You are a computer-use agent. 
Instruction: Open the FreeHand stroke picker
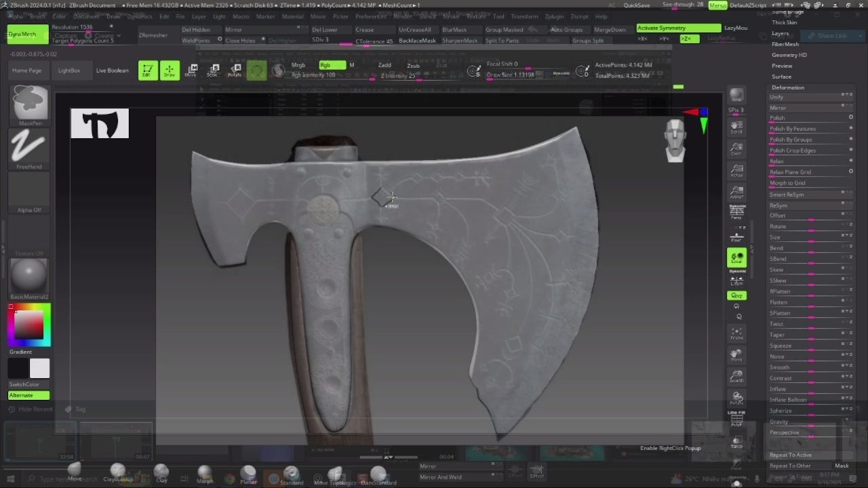click(x=29, y=149)
